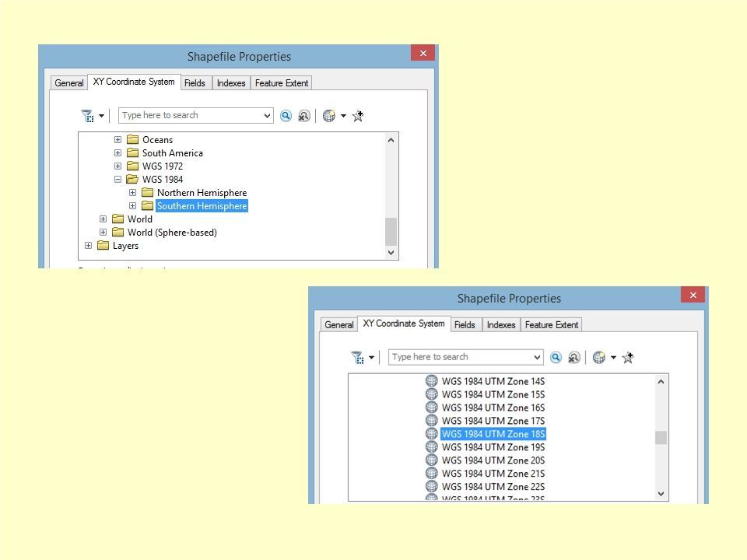Screen dimensions: 747x560
Task: Expand World (Sphere-based) folder
Action: tap(103, 233)
